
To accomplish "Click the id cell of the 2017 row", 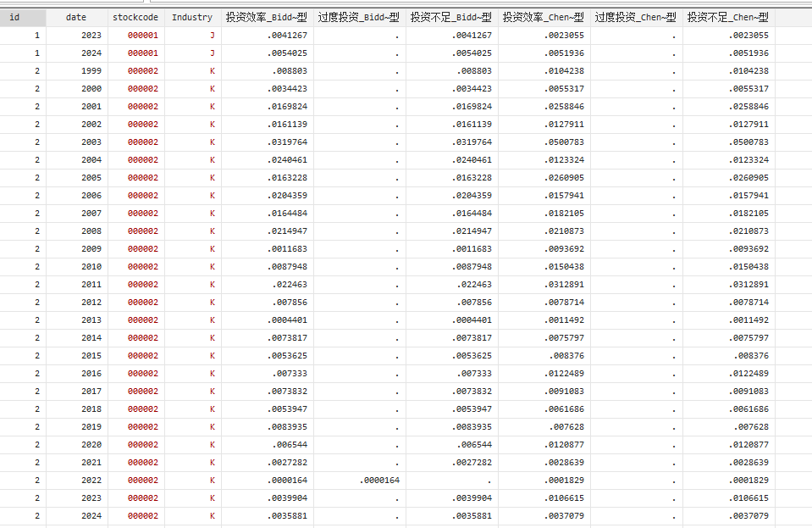I will [x=23, y=392].
